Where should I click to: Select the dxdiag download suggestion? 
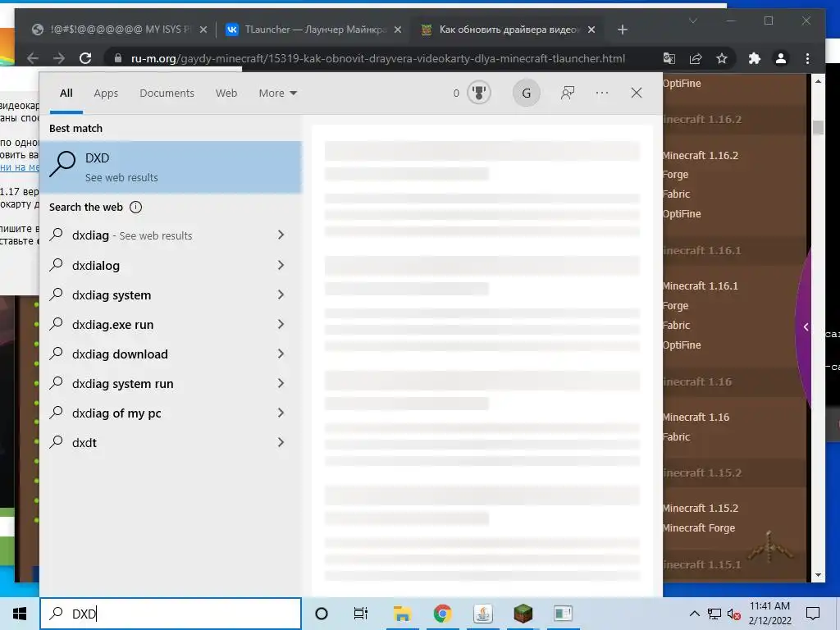(x=171, y=354)
